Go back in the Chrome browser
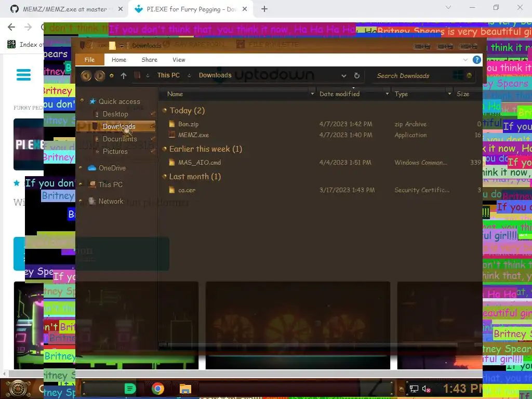Screen dimensions: 532x399 [x=11, y=27]
